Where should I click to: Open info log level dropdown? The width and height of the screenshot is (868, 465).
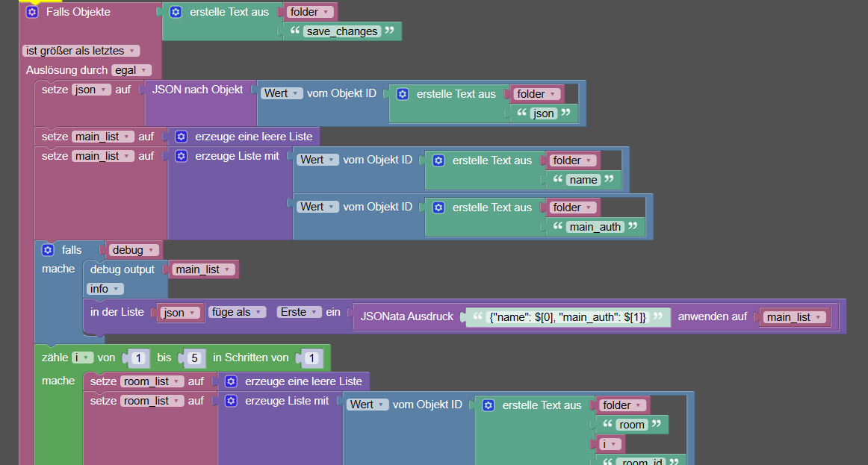105,289
